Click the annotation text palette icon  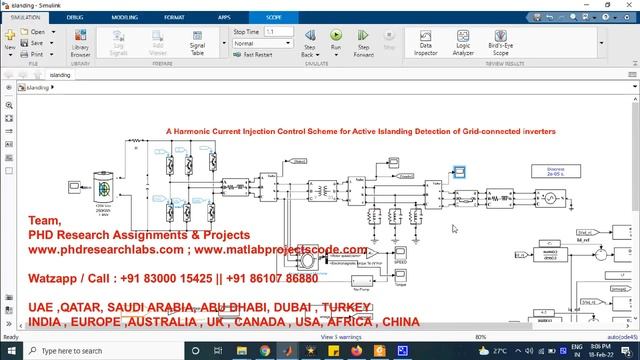[9, 144]
